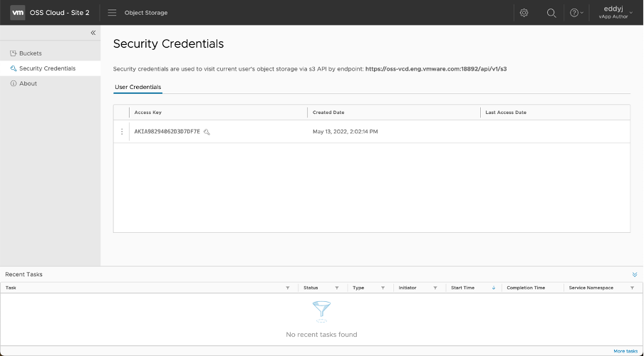The width and height of the screenshot is (644, 356).
Task: Click the VMware vm logo
Action: pyautogui.click(x=18, y=13)
